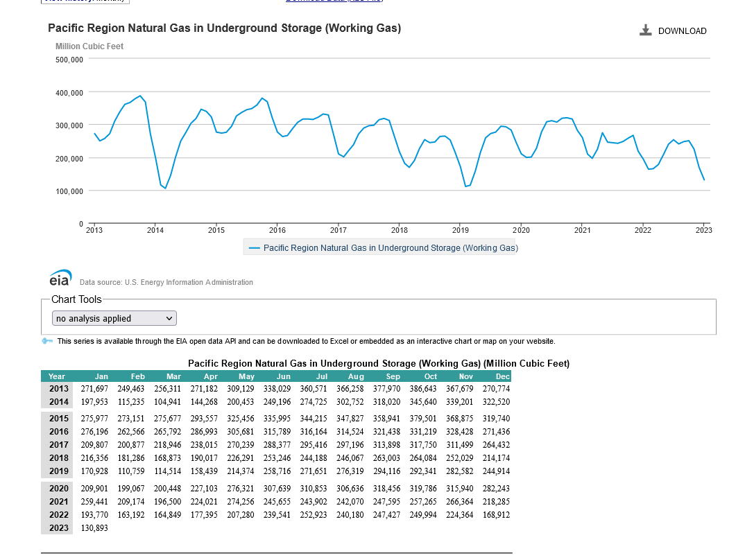Image resolution: width=754 pixels, height=560 pixels.
Task: Click the 500,000 y-axis label
Action: pos(69,60)
